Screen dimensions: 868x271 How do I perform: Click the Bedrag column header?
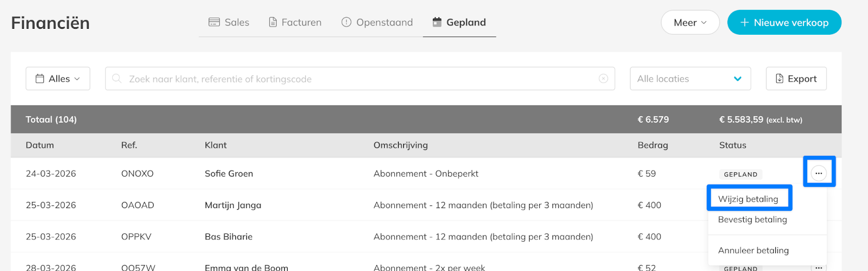(653, 145)
